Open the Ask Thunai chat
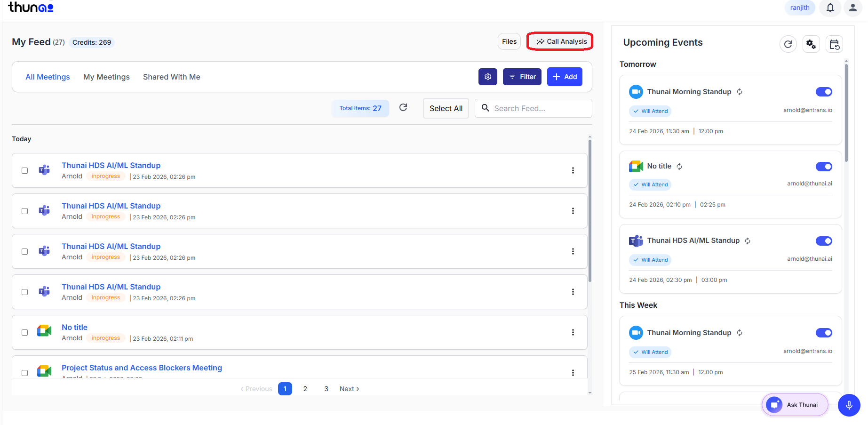 tap(795, 405)
